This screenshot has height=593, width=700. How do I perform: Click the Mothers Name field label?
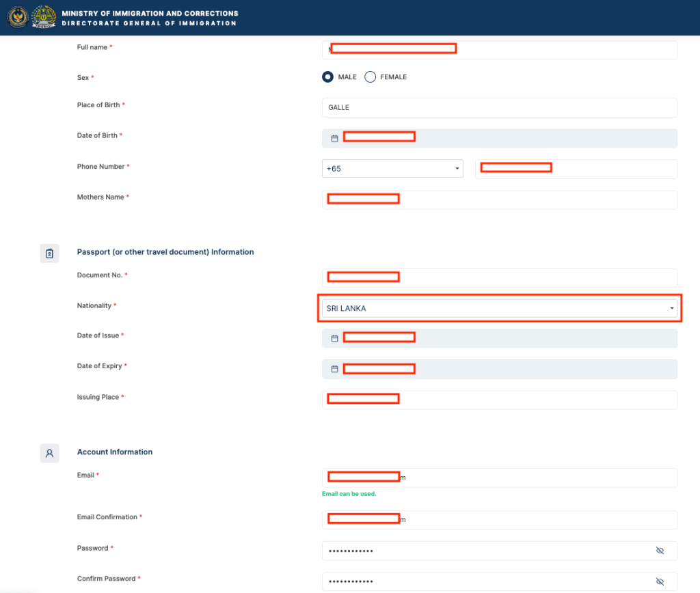coord(100,197)
